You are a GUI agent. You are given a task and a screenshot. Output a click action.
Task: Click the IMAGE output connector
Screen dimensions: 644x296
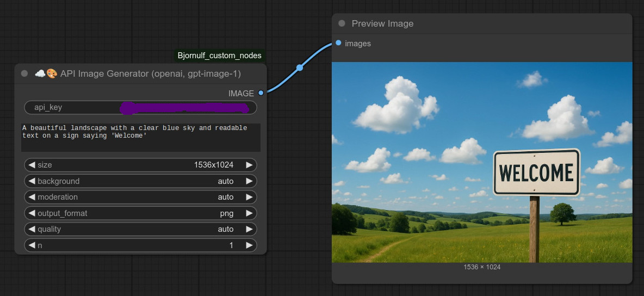(261, 93)
